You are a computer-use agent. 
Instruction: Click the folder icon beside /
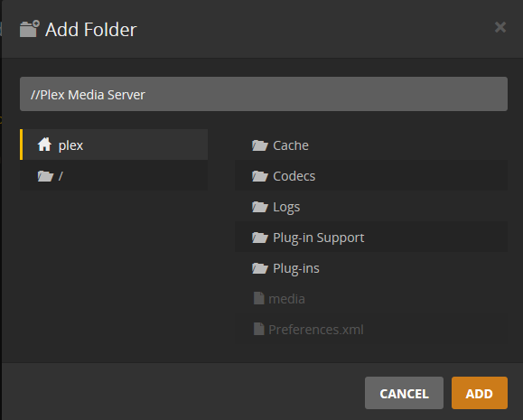click(45, 176)
